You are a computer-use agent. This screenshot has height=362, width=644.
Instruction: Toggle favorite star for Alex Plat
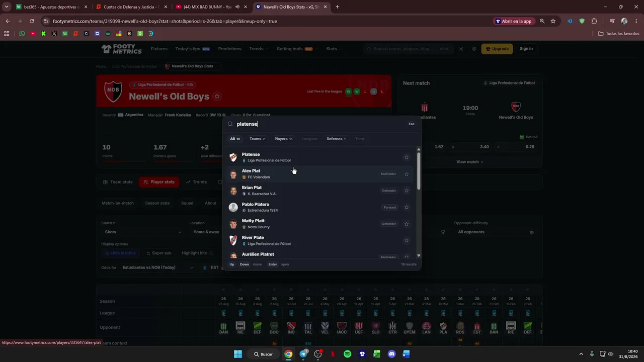tap(407, 174)
